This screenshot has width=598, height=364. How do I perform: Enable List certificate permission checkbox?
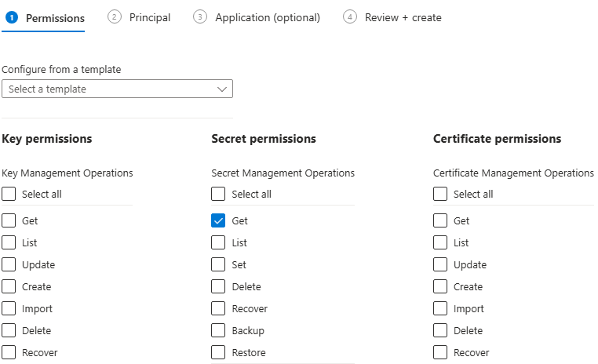point(440,243)
